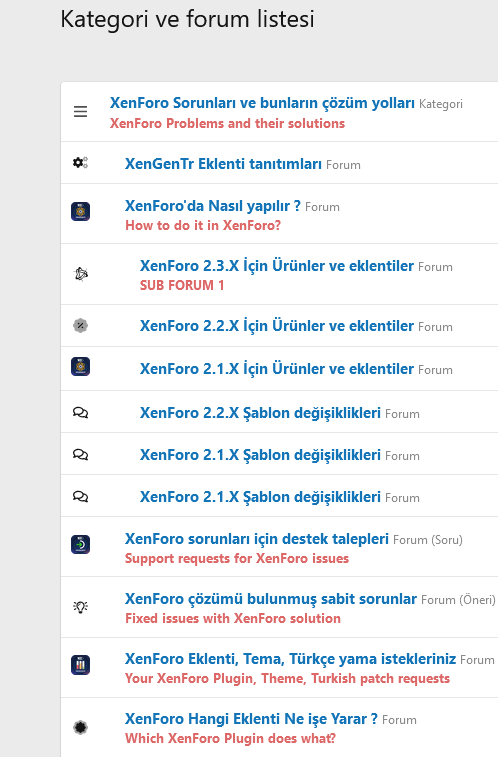Select XenForo 2.2.X İçin Ürünler ve eklentiler
The width and height of the screenshot is (498, 757).
[277, 325]
